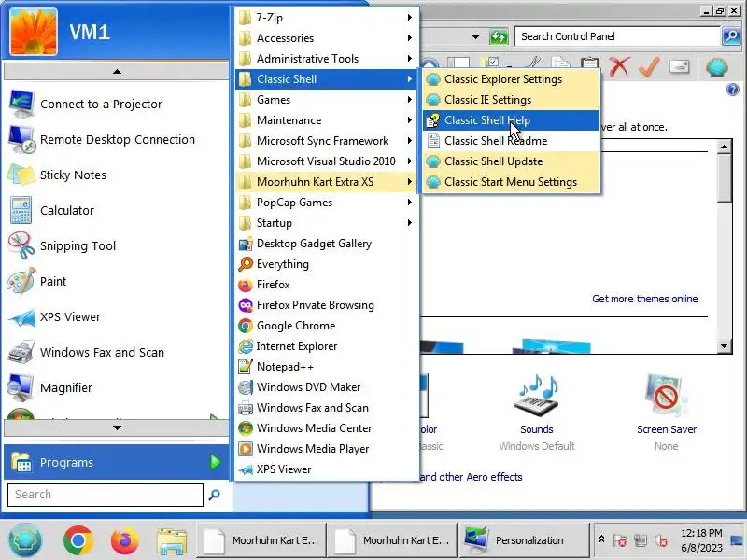
Task: Launch Firefox Private Browsing
Action: (x=326, y=305)
